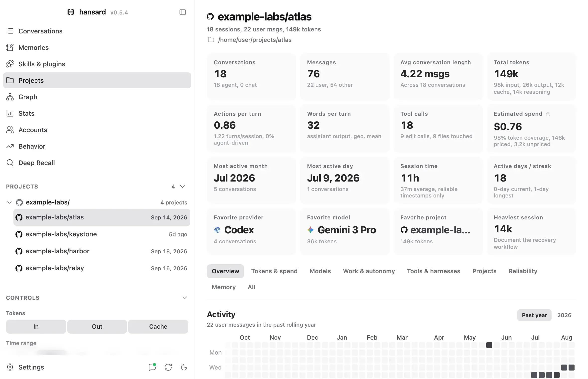Switch to the Models tab
Image resolution: width=588 pixels, height=379 pixels.
coord(320,271)
